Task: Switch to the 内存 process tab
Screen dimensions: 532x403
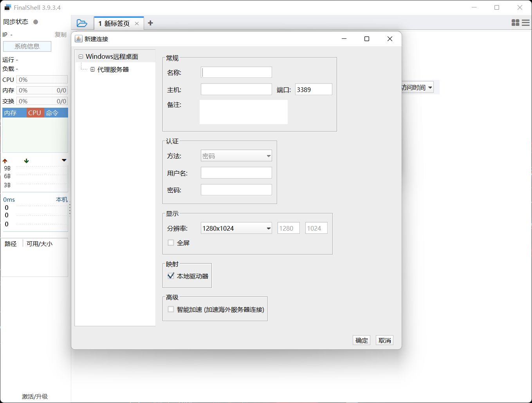Action: [14, 113]
